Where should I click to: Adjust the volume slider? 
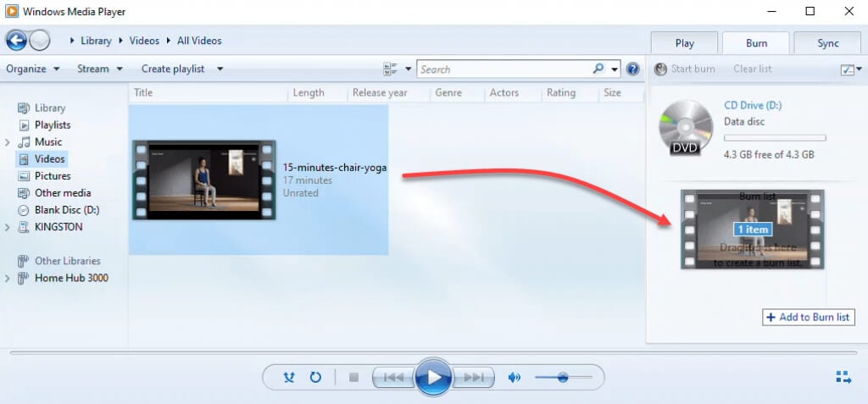click(x=564, y=378)
